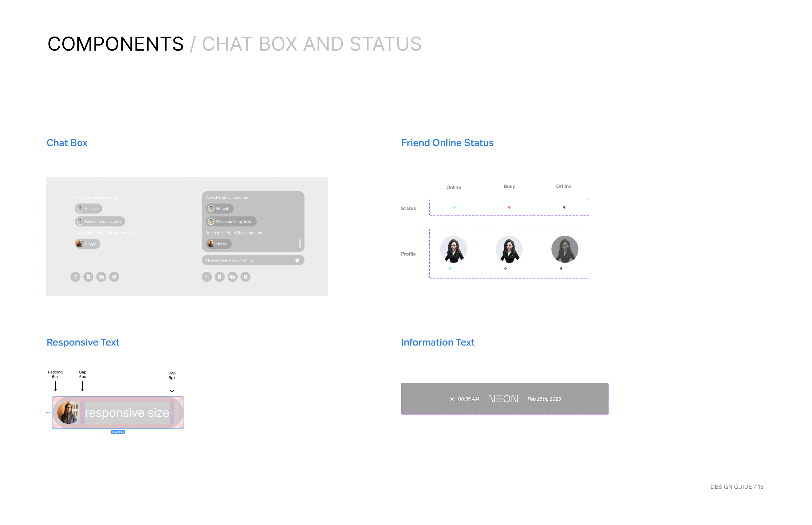Click the "Hug × Hug" size label
Viewport: 812px width, 525px height.
coord(118,432)
